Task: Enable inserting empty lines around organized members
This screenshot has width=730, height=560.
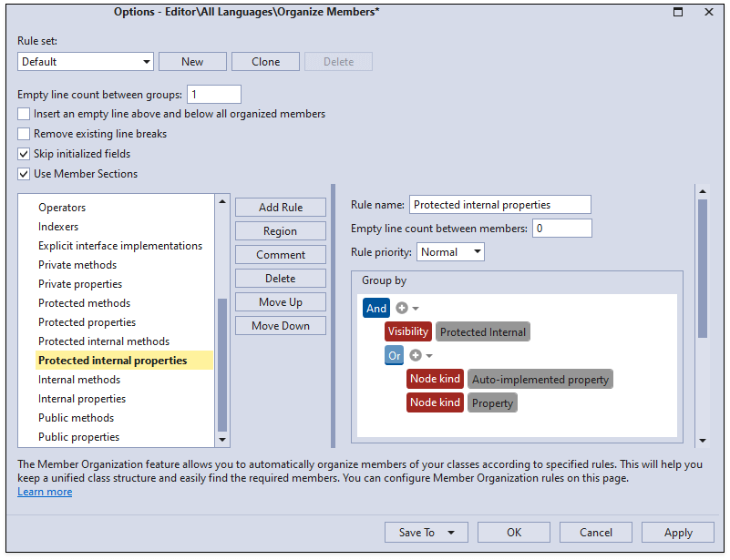Action: 23,114
